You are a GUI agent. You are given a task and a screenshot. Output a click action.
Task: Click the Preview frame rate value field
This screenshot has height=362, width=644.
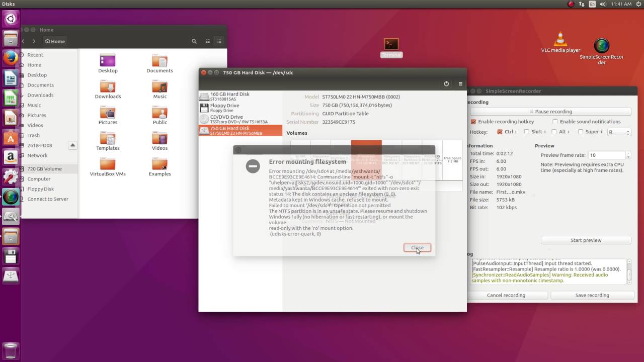[x=607, y=155]
